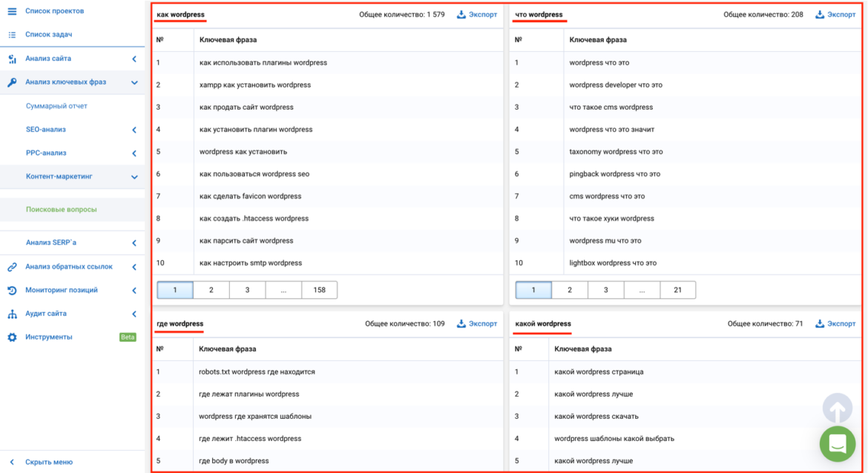Image resolution: width=868 pixels, height=473 pixels.
Task: Click the ellipsis page button in что wordpress pagination
Action: 642,290
